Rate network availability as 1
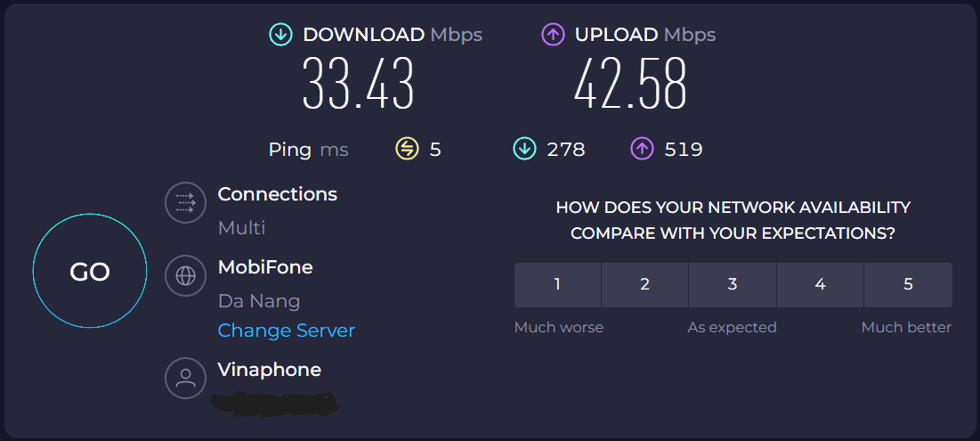The image size is (980, 441). click(557, 284)
